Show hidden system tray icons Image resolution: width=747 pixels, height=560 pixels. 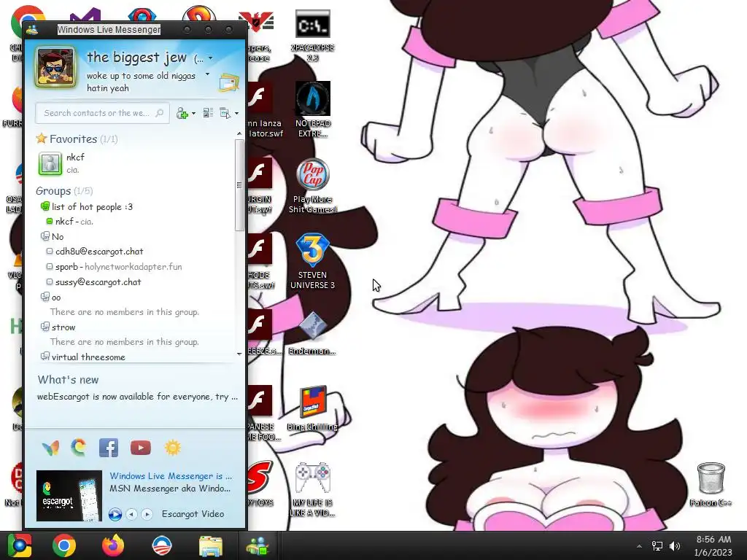639,546
